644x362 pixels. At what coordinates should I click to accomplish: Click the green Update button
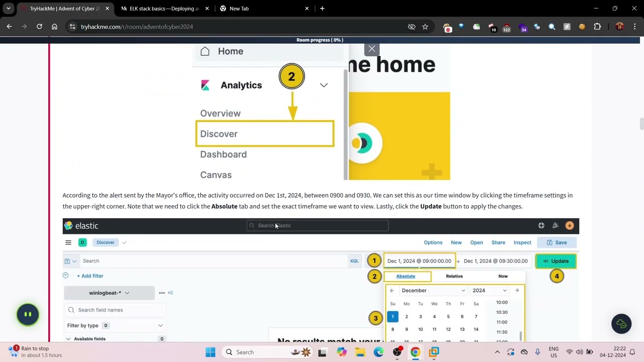point(556,261)
